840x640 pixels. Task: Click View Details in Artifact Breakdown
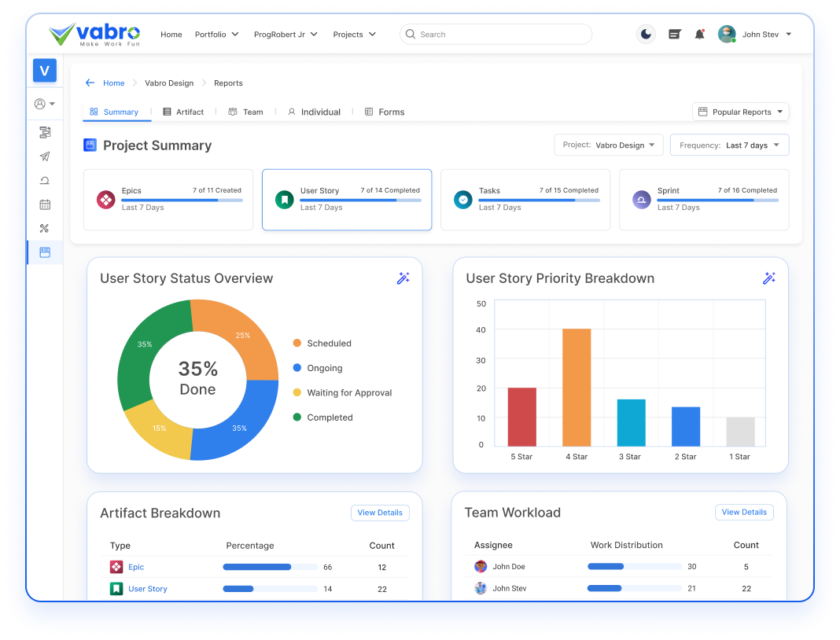[380, 513]
